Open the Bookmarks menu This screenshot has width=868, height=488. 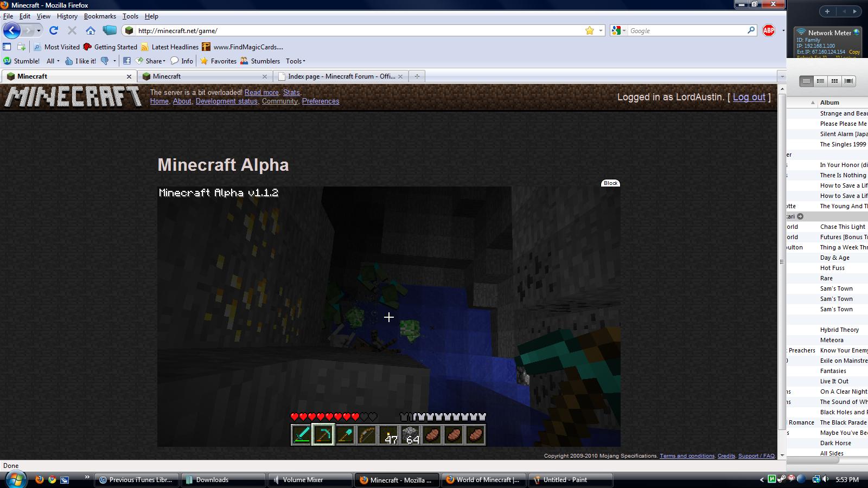(x=100, y=16)
